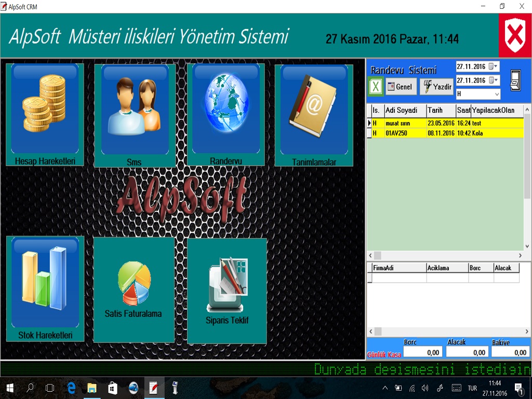This screenshot has width=532, height=399.
Task: Click the FirmaAdi column header
Action: tap(399, 268)
